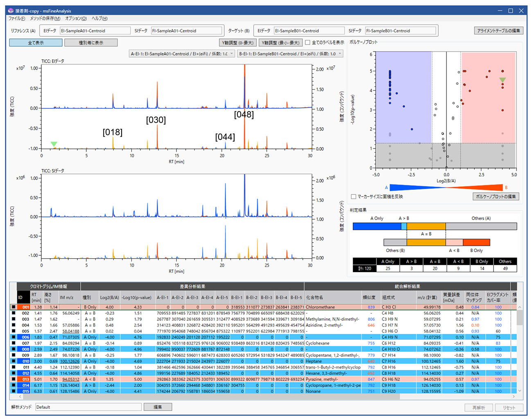Click the black square marker of row 001
The height and width of the screenshot is (419, 532).
pos(14,307)
